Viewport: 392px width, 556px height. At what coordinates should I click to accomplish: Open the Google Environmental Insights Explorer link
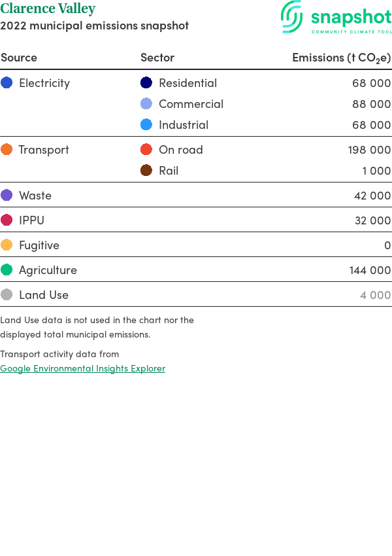tap(82, 368)
